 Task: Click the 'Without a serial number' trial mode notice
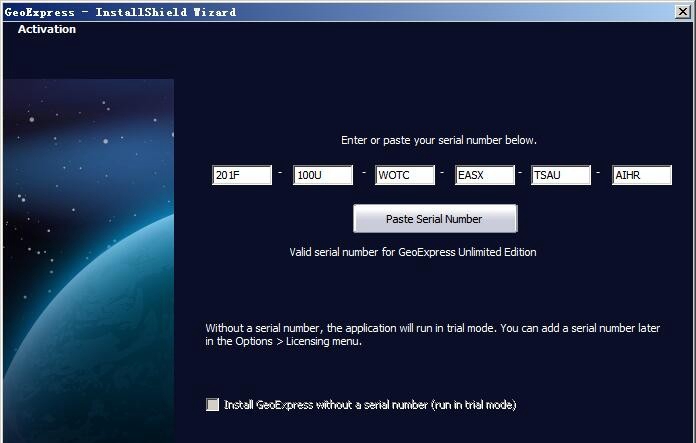(432, 335)
